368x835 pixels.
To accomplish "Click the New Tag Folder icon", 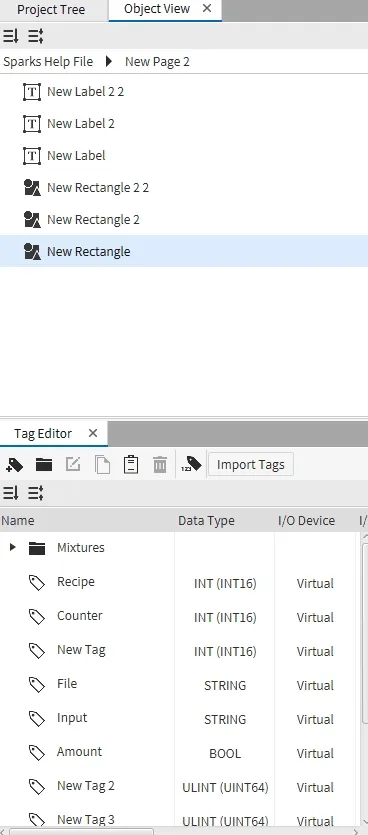I will point(44,465).
